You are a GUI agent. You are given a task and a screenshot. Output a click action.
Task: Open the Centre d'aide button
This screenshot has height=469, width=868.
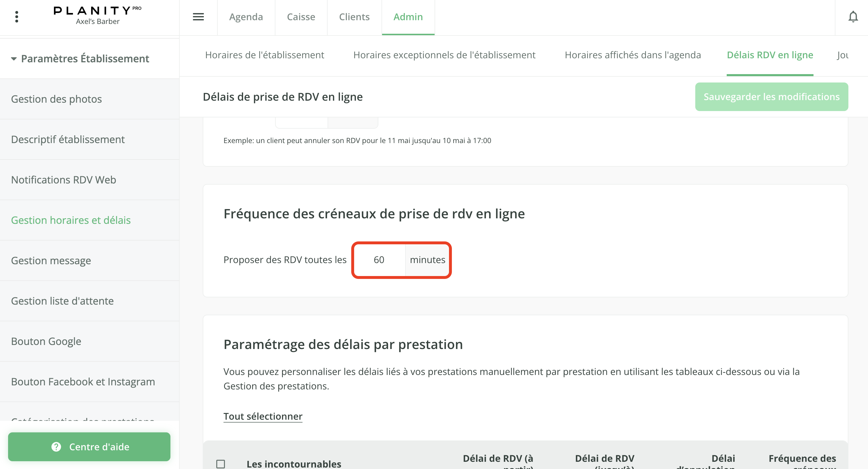pos(89,447)
